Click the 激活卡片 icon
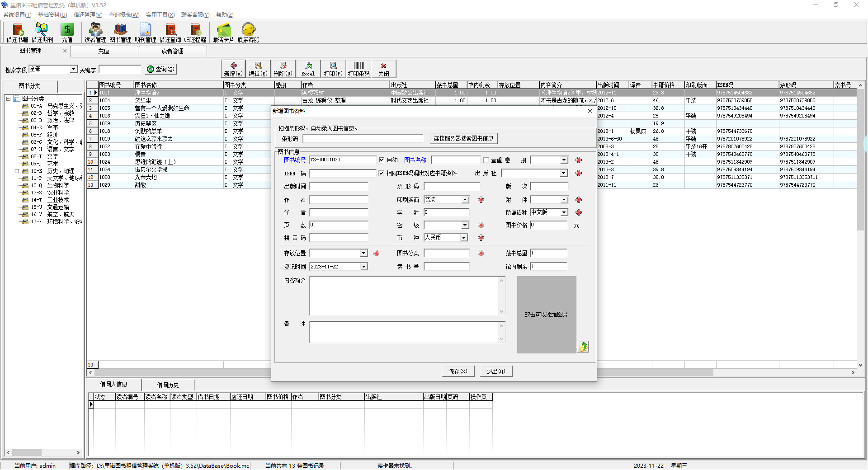Viewport: 868px width, 470px height. coord(223,33)
